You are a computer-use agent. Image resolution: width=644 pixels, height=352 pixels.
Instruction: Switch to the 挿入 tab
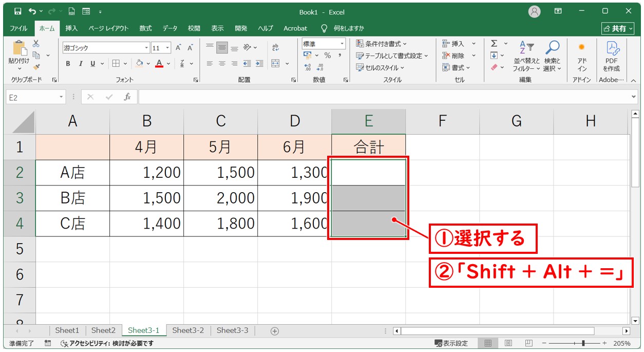pos(71,28)
